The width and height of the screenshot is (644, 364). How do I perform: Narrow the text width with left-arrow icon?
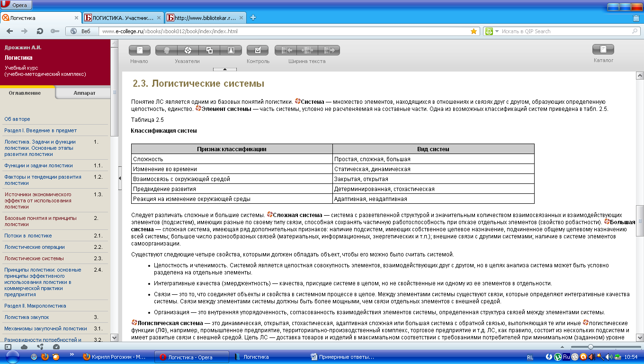pos(286,50)
